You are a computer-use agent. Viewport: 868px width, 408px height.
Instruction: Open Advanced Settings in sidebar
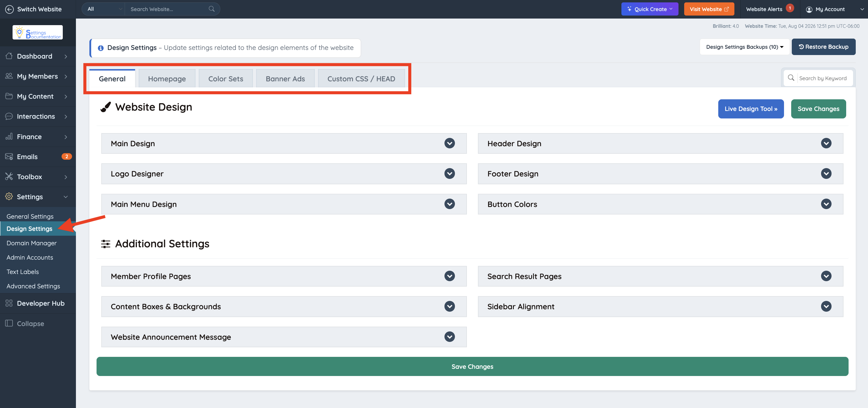(33, 286)
